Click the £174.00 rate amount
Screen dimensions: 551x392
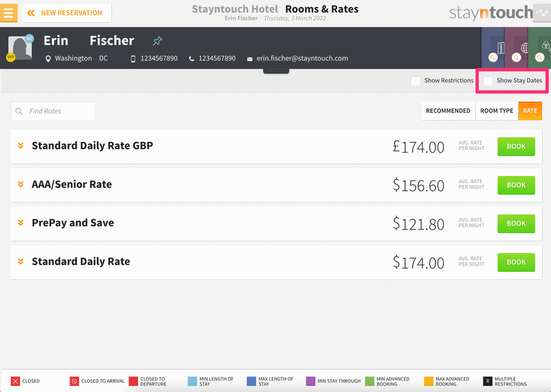click(419, 147)
